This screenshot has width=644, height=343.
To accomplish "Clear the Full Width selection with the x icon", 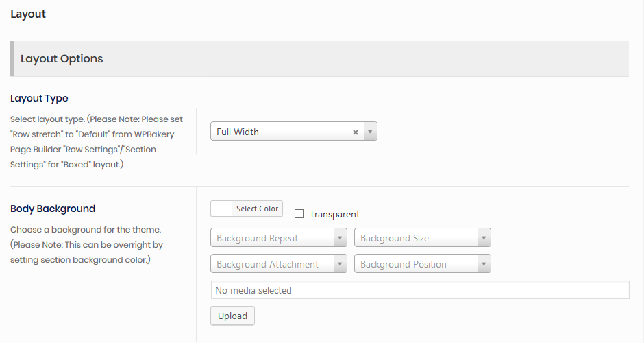I will click(356, 132).
